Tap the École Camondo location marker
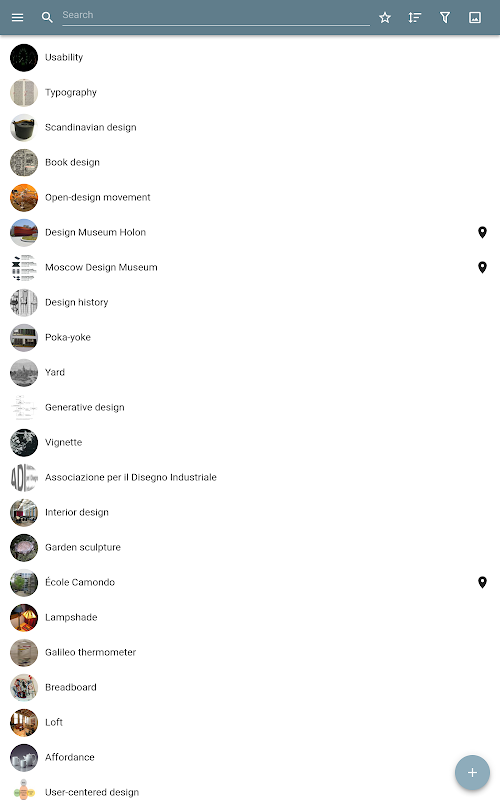 (482, 582)
